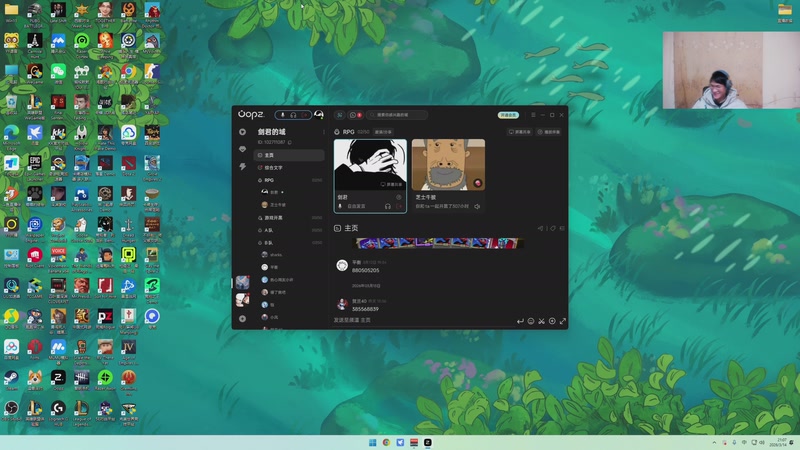Image resolution: width=800 pixels, height=450 pixels.
Task: Click the Oopz search input field
Action: 397,115
